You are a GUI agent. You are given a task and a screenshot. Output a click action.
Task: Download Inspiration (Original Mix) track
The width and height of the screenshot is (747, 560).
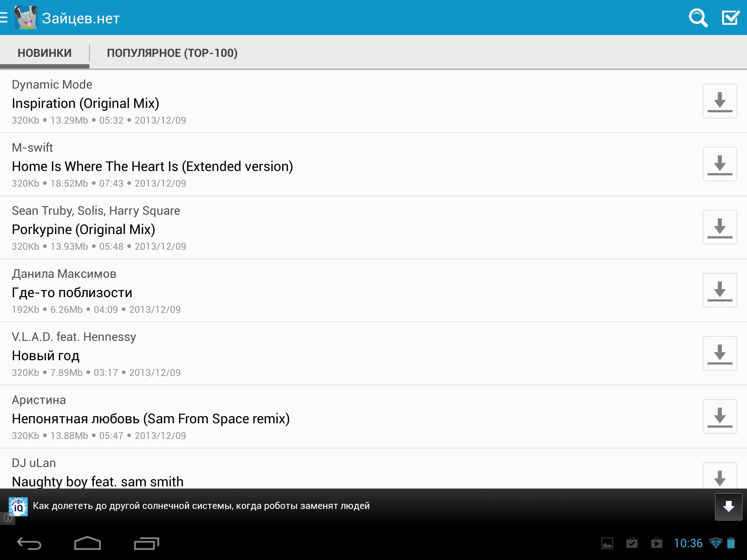pos(720,101)
